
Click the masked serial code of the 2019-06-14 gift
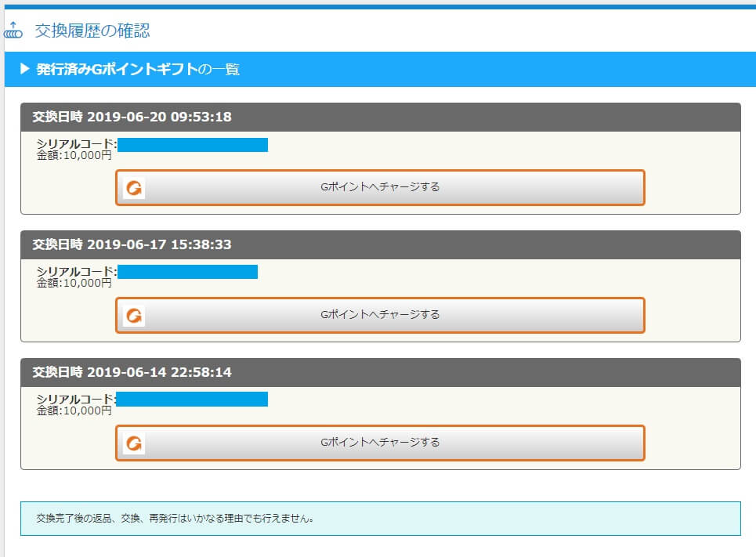click(x=193, y=400)
